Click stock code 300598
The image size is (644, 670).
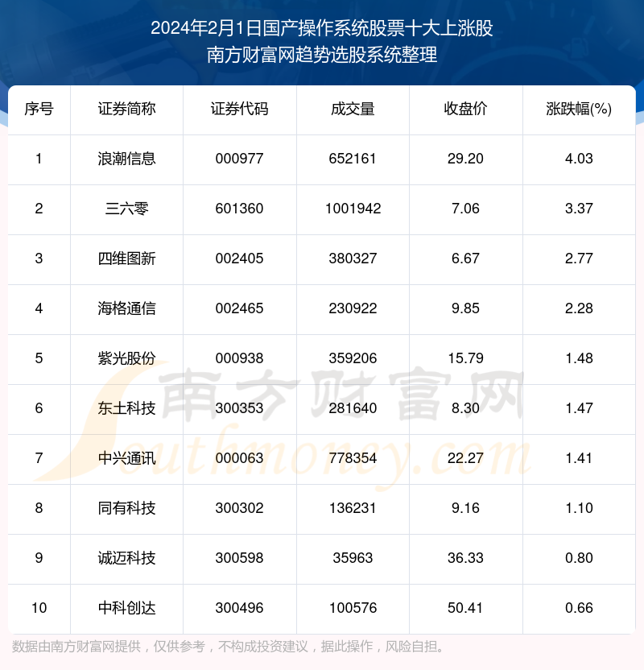[240, 558]
